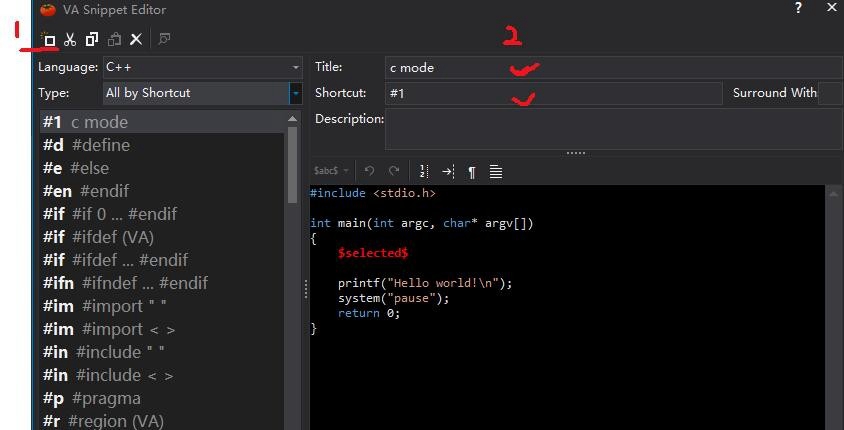
Task: Click the return 0; code line
Action: (x=369, y=313)
